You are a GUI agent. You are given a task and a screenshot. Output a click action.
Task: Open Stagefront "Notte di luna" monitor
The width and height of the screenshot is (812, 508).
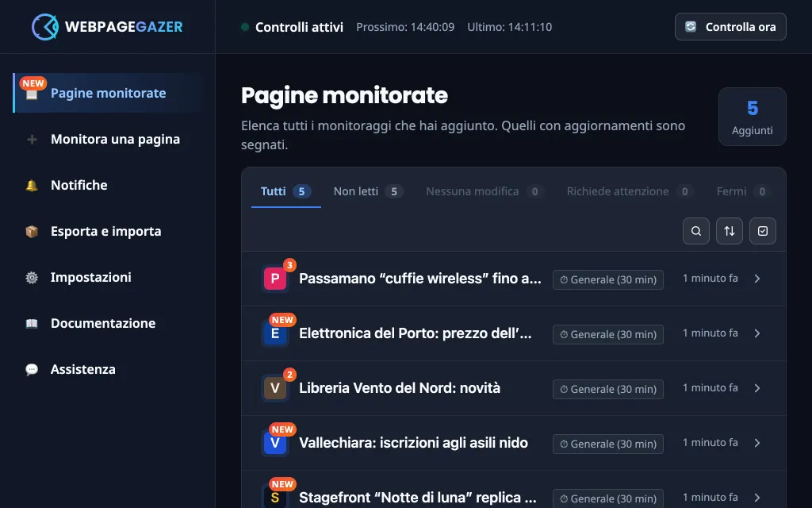(418, 498)
